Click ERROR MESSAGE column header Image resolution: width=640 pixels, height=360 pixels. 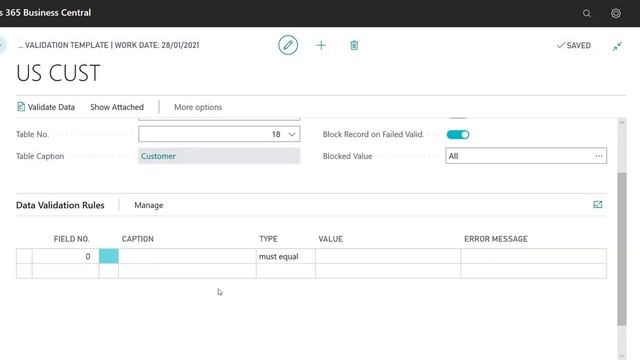(496, 239)
